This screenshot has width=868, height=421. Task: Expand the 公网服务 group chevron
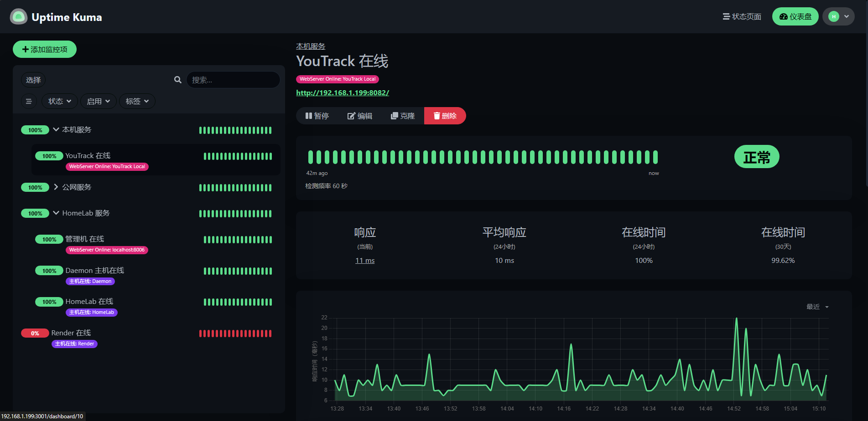tap(56, 187)
